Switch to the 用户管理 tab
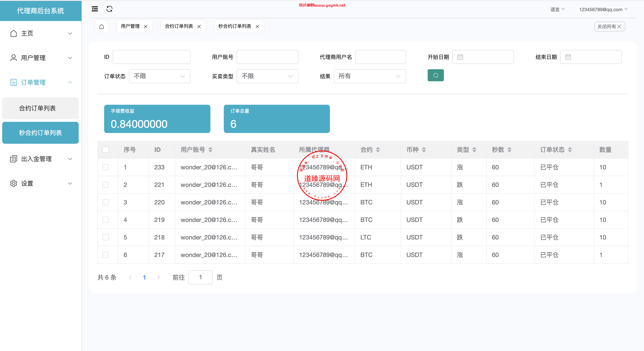The image size is (644, 351). pyautogui.click(x=130, y=26)
